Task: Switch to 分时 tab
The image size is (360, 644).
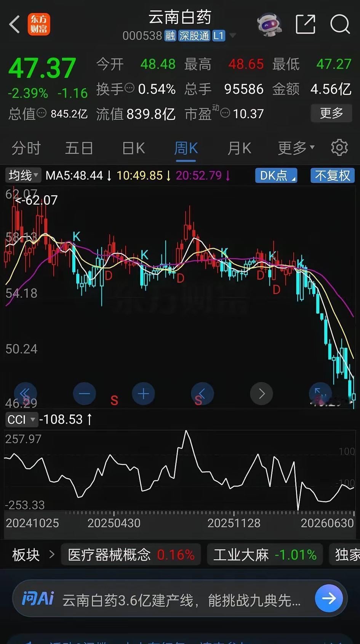Action: tap(26, 148)
